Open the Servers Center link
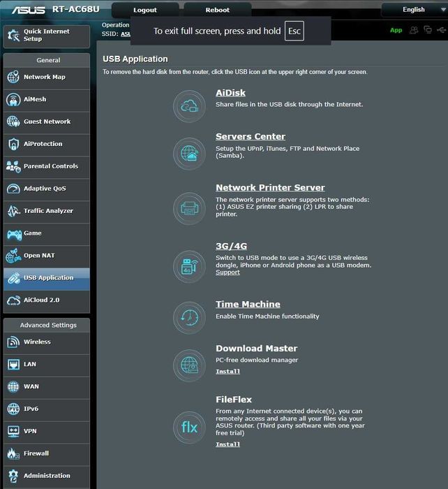The image size is (448, 489). click(251, 137)
